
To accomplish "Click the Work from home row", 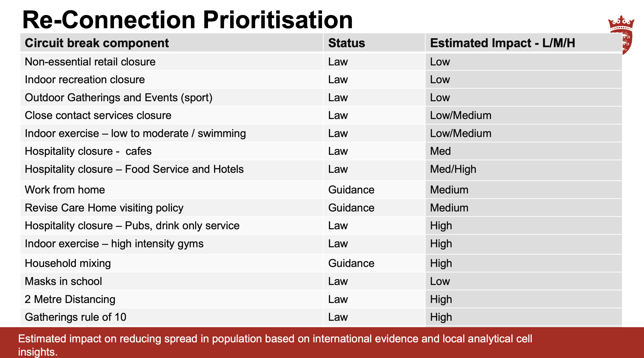I will [x=321, y=190].
